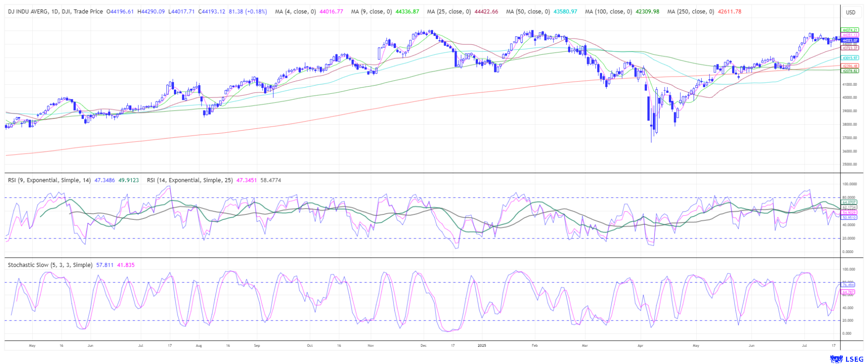Click the DJ INDU AVERG symbol title

pos(30,12)
